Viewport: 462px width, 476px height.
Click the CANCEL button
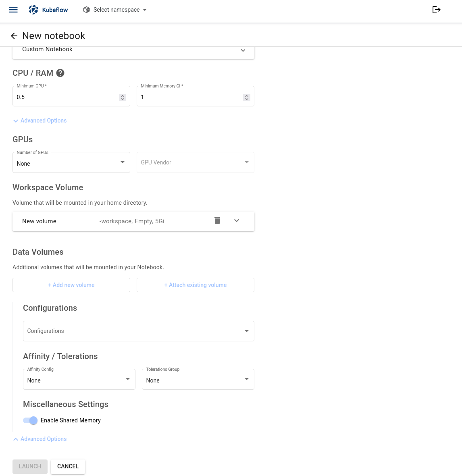pos(68,466)
